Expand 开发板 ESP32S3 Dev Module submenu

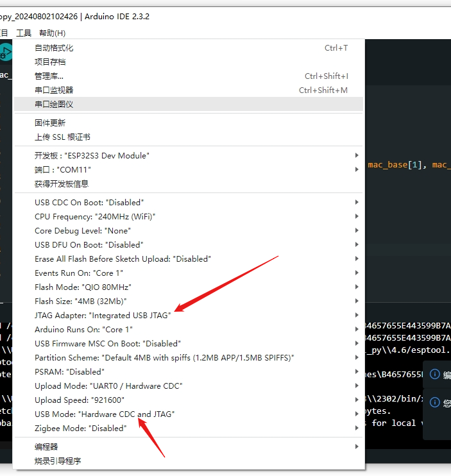[x=189, y=155]
